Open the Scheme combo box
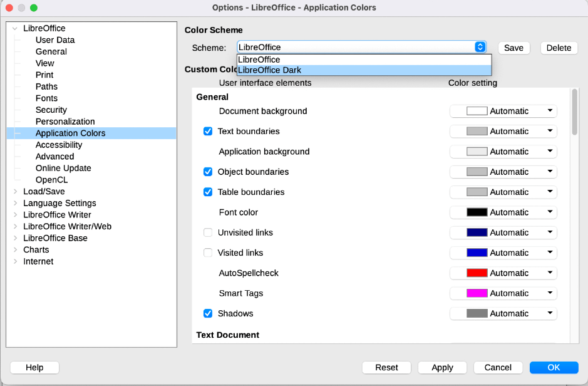588x386 pixels. coord(480,47)
